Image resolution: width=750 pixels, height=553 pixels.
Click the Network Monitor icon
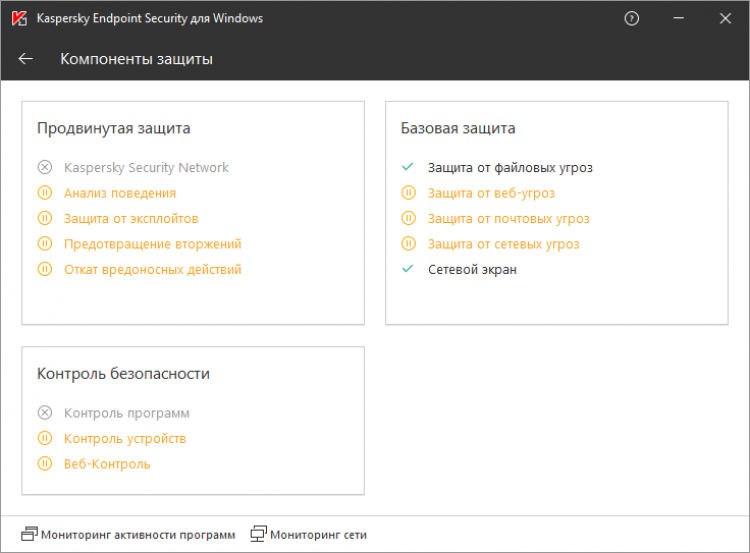(259, 534)
